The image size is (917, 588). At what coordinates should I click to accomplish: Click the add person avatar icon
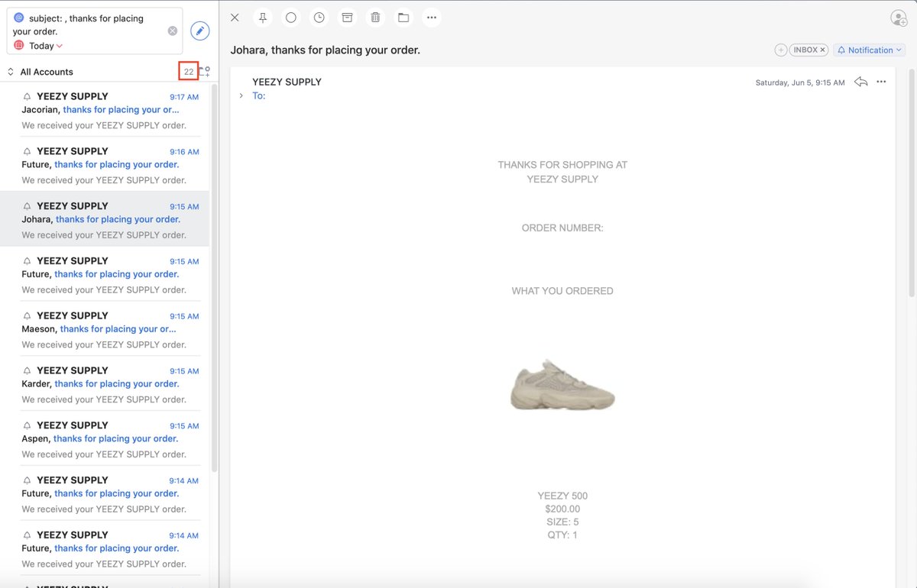tap(899, 18)
